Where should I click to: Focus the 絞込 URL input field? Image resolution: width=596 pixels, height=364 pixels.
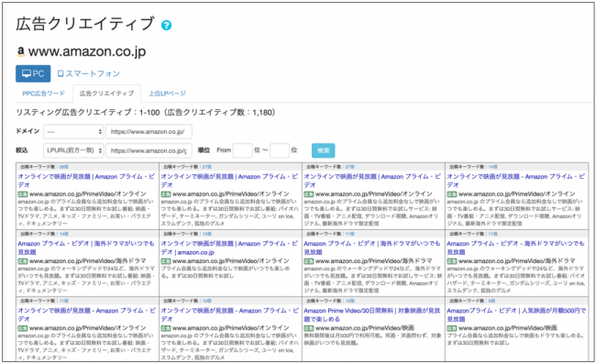(149, 150)
